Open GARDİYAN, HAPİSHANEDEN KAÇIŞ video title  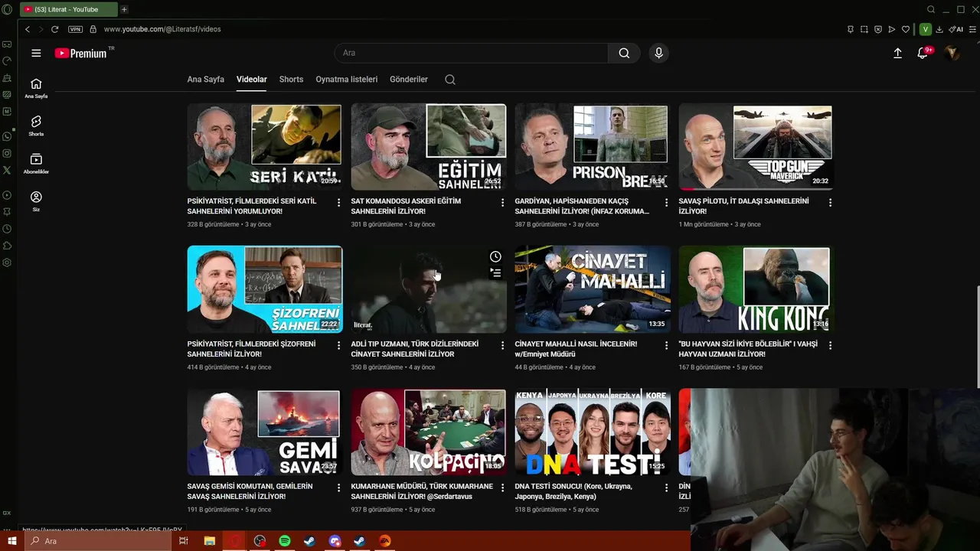click(582, 206)
